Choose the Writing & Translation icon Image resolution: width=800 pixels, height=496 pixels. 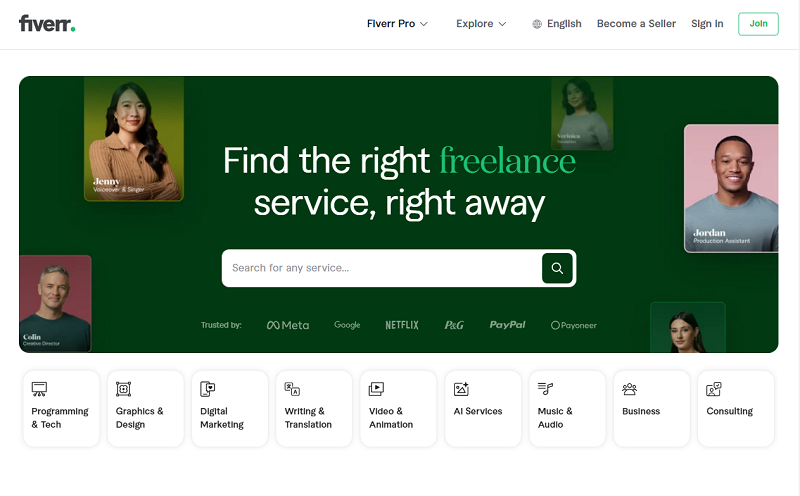point(292,389)
